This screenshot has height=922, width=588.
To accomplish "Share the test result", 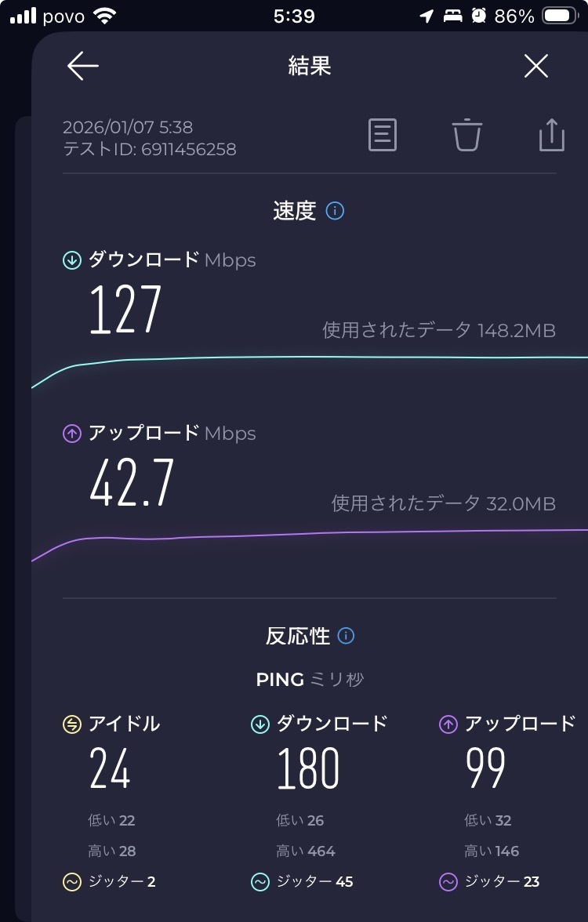I will 551,135.
